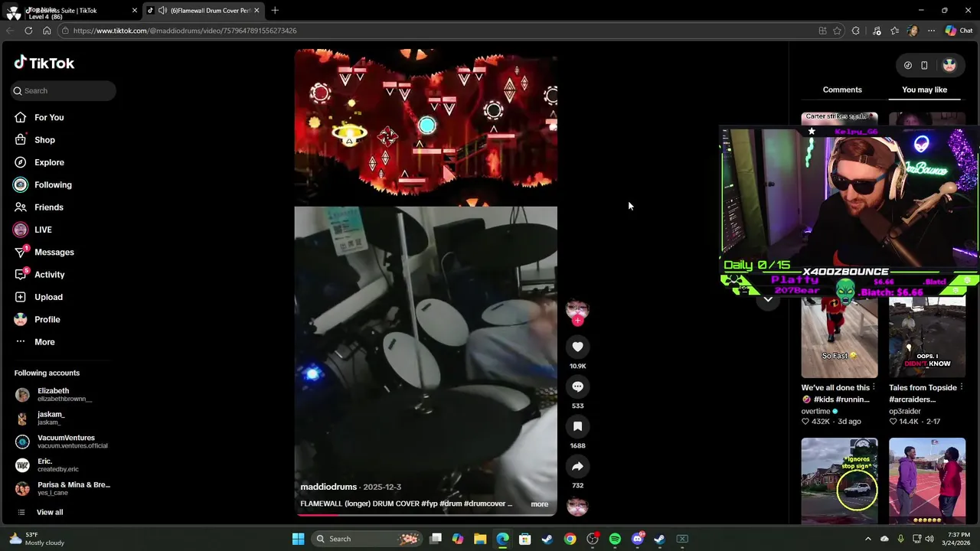This screenshot has height=551, width=980.
Task: Open the browser Extensions puzzle icon
Action: pos(856,31)
